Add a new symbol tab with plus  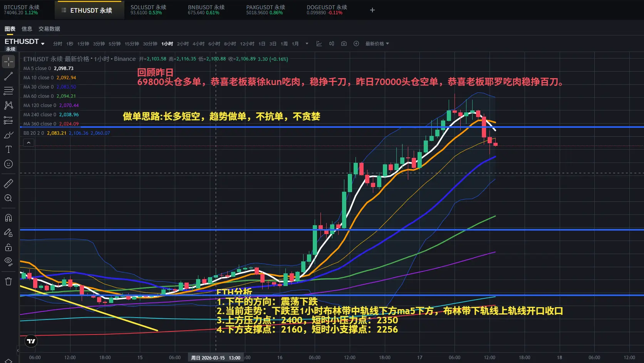pyautogui.click(x=372, y=10)
